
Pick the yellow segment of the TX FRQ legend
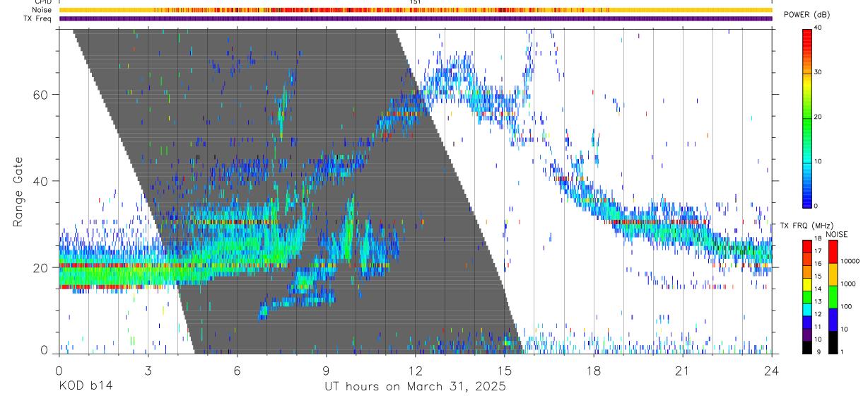click(x=808, y=284)
